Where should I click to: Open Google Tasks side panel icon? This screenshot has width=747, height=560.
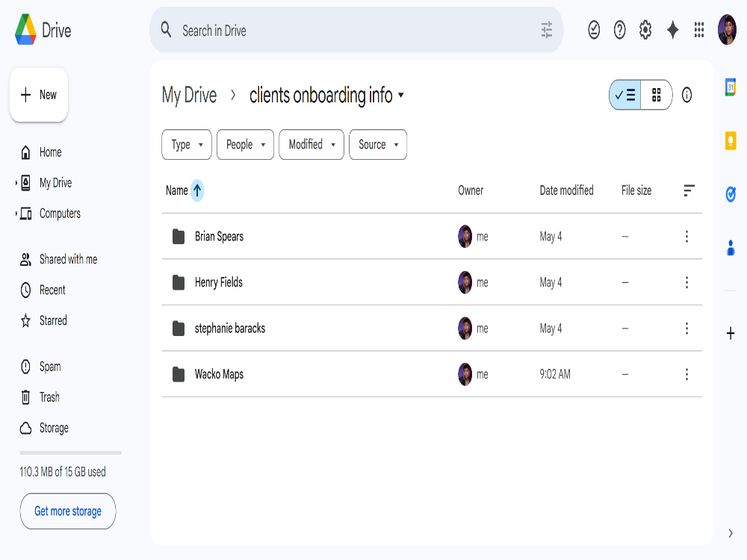tap(731, 194)
